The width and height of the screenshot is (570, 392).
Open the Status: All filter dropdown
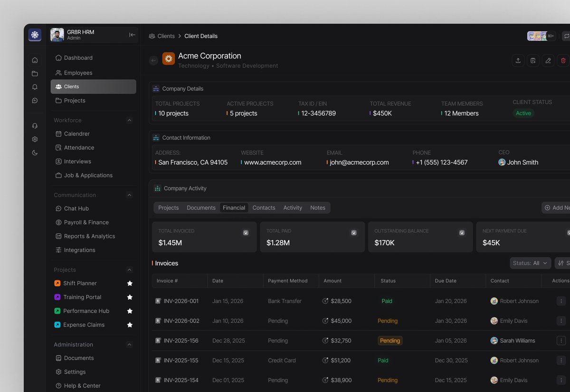pyautogui.click(x=530, y=263)
